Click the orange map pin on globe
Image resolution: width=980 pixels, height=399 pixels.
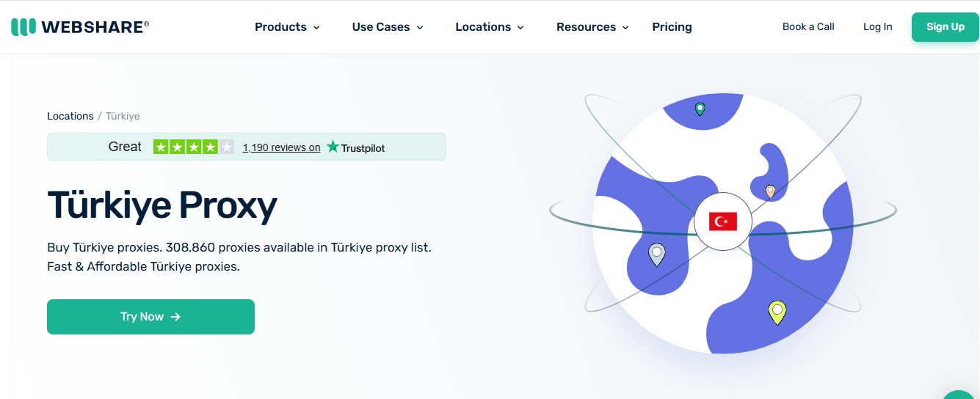(x=770, y=191)
